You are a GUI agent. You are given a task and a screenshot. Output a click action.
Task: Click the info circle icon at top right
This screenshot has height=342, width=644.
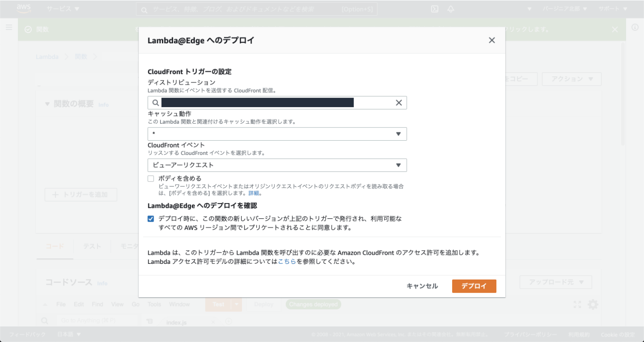(x=635, y=28)
